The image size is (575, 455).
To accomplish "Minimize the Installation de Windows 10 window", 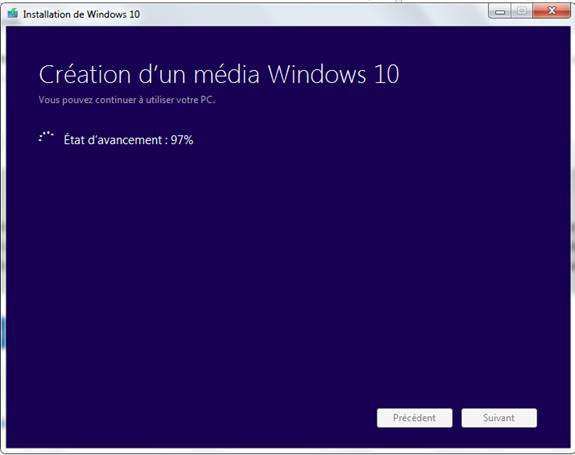I will point(500,12).
